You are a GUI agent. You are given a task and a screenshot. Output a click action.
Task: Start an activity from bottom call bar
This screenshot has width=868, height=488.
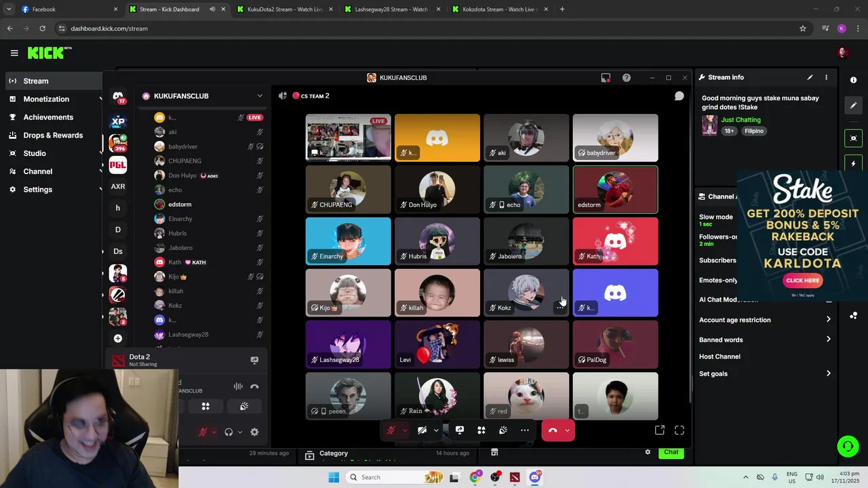pyautogui.click(x=481, y=430)
